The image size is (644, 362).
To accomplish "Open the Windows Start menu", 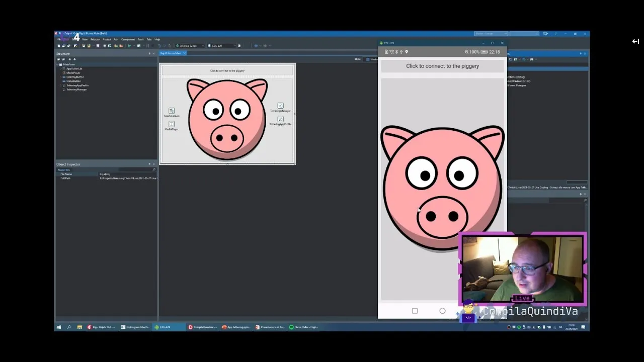I will 58,327.
